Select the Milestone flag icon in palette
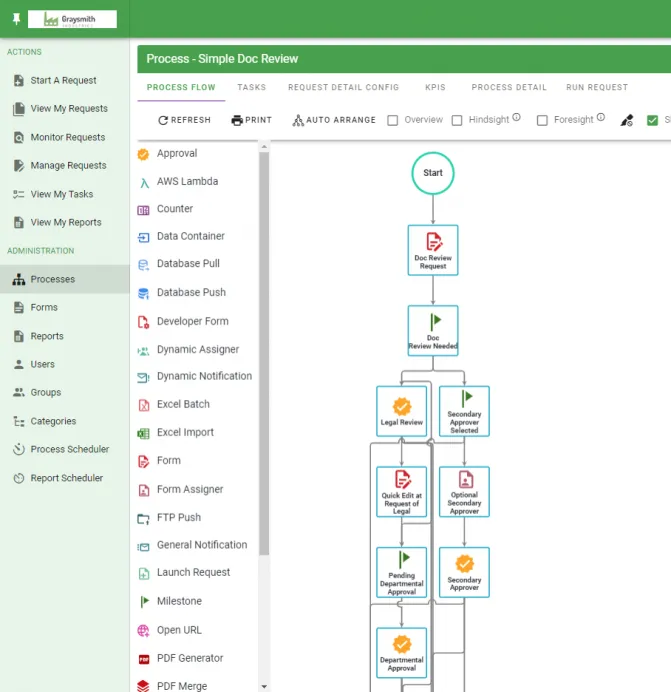This screenshot has height=692, width=671. (143, 602)
